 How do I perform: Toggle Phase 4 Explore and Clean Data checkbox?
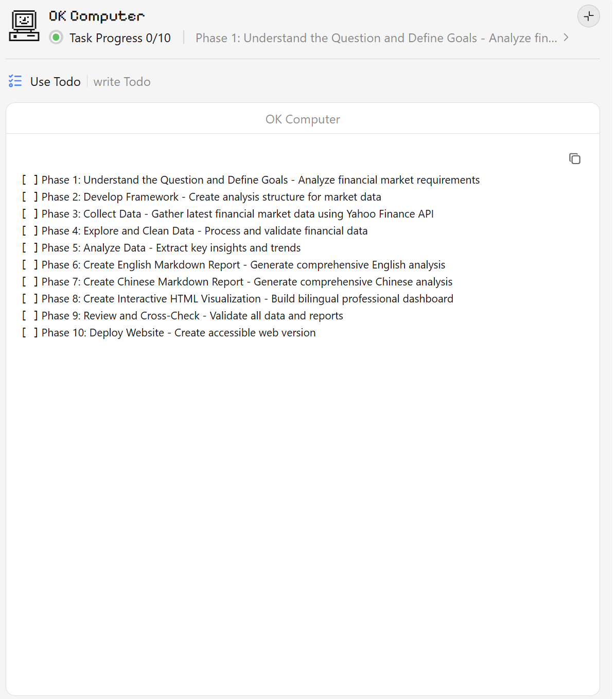tap(29, 231)
